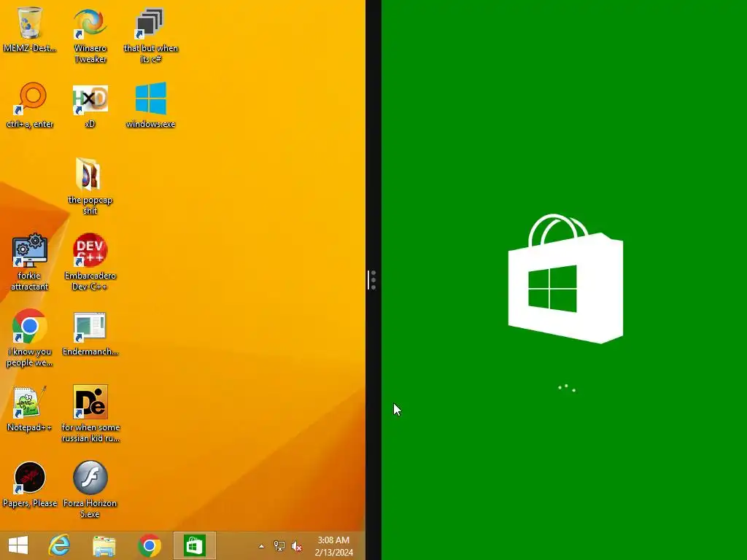Open the clock showing 3:08 AM
Screen dimensions: 747x560
(x=333, y=546)
